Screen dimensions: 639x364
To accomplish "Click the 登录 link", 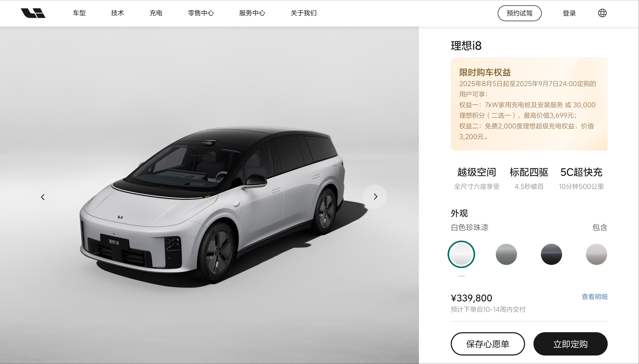I will [x=569, y=13].
